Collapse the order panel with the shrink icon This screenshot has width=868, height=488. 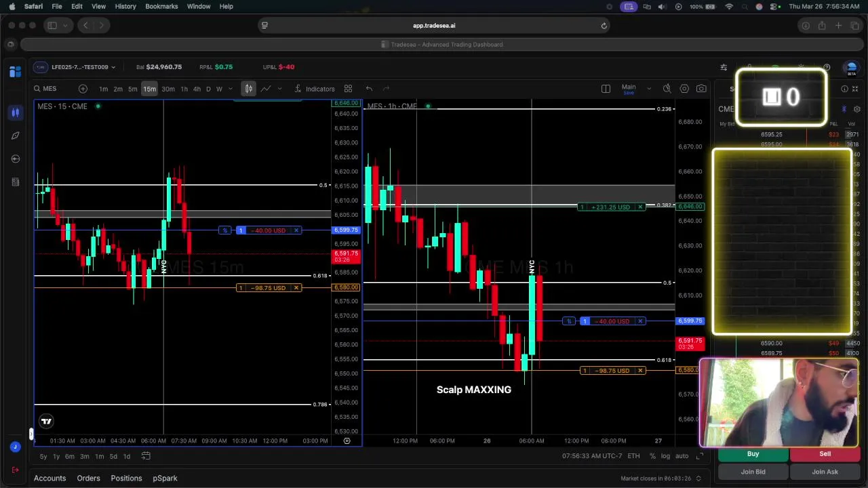(856, 89)
